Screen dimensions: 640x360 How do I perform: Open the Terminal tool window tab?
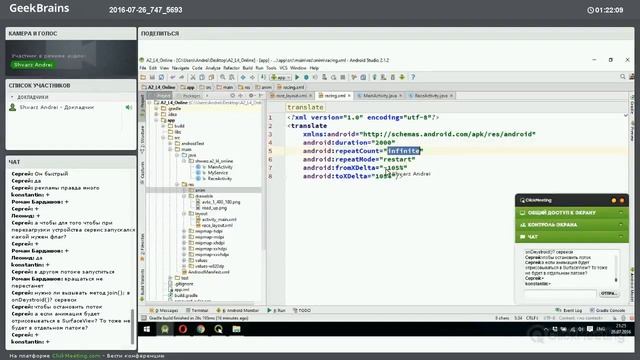click(197, 311)
